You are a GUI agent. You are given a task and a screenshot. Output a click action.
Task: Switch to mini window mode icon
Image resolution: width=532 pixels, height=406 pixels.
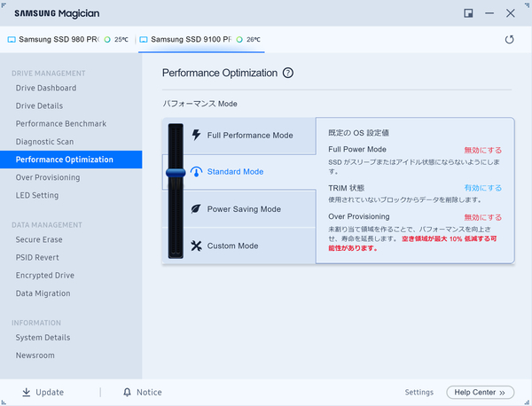tap(468, 13)
